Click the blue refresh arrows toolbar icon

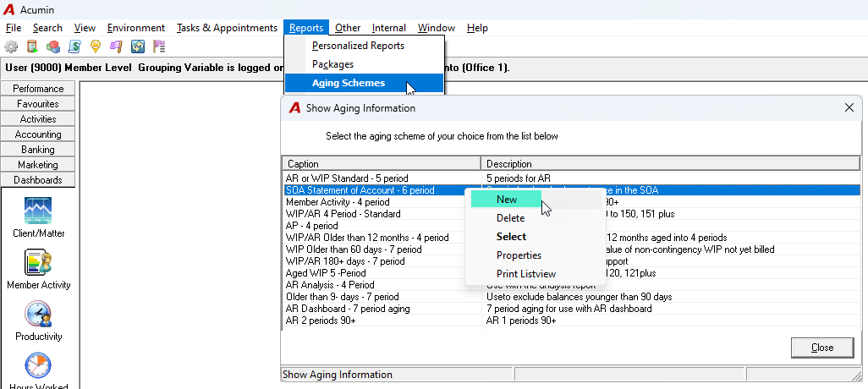[x=138, y=47]
